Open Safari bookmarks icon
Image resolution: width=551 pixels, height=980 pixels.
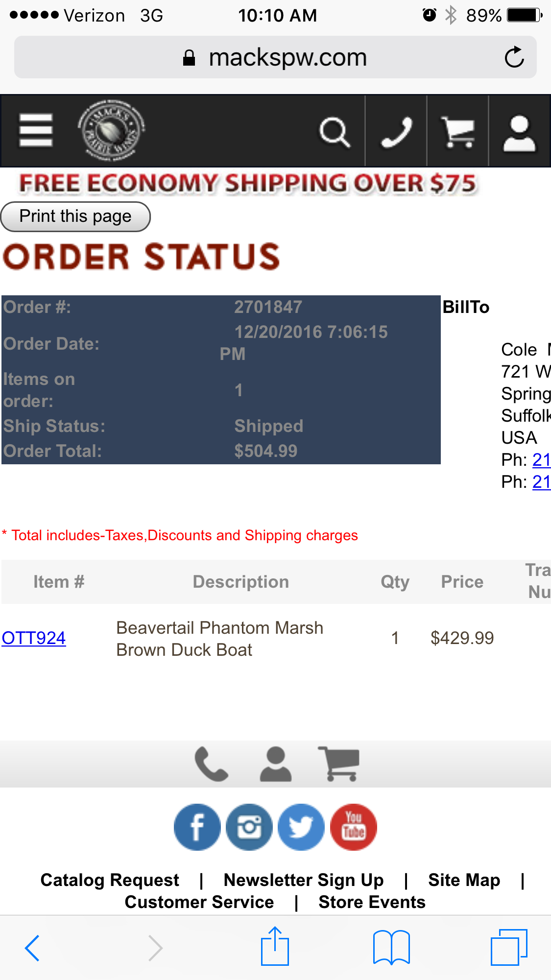(391, 948)
